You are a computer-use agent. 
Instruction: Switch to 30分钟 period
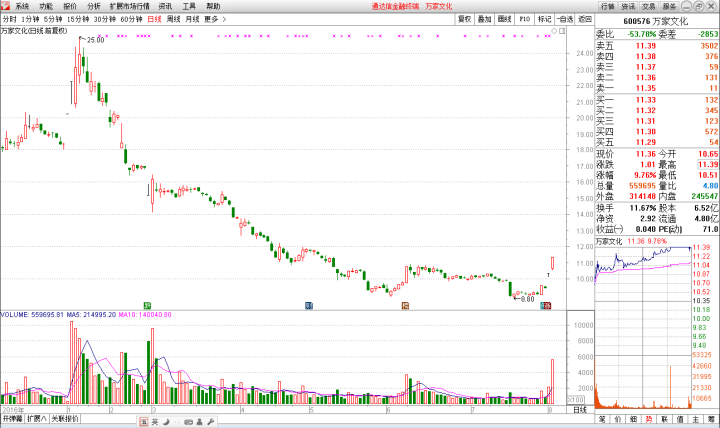105,19
